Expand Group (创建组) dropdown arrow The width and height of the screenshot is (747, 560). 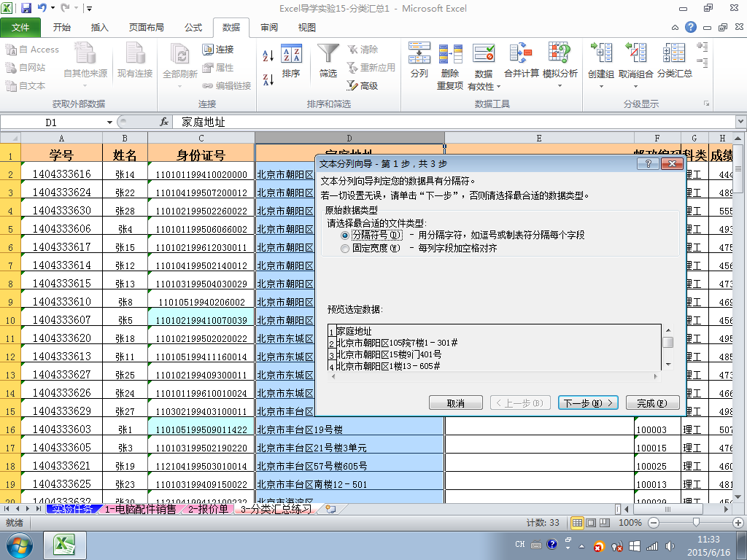[601, 87]
